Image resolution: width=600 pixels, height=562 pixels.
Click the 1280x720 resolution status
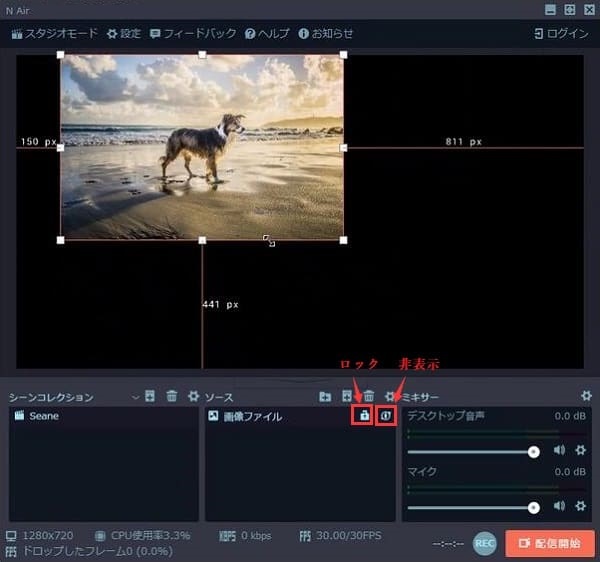48,536
